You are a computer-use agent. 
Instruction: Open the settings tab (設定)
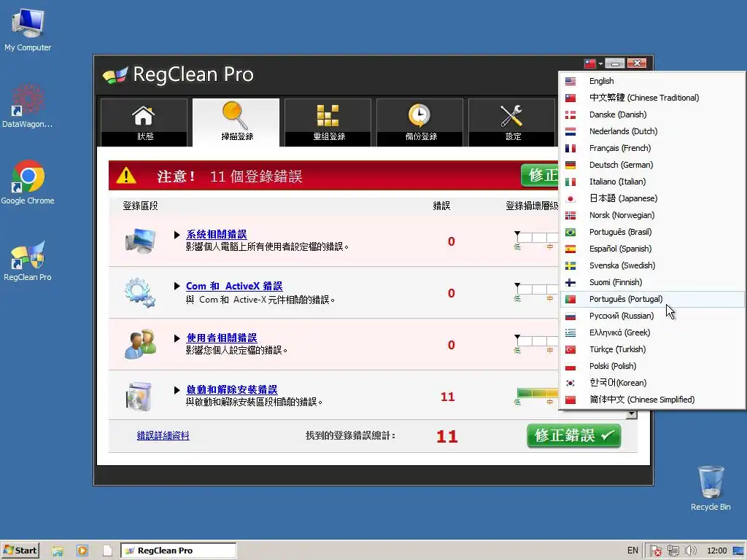coord(511,122)
